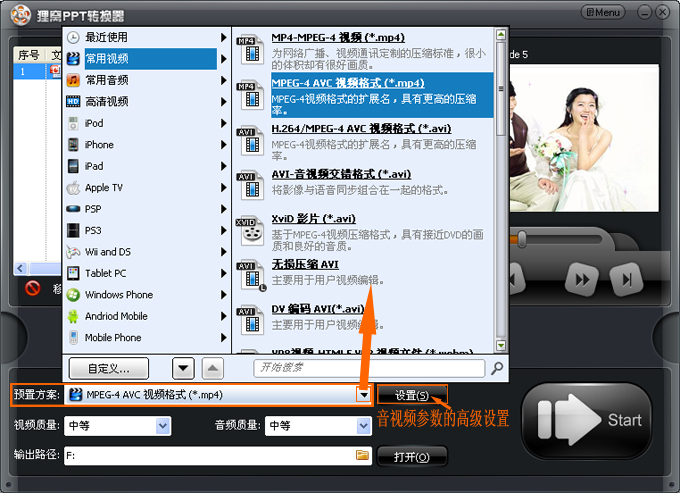Click the music note icon beside 常用音频
The width and height of the screenshot is (680, 493).
tap(73, 80)
